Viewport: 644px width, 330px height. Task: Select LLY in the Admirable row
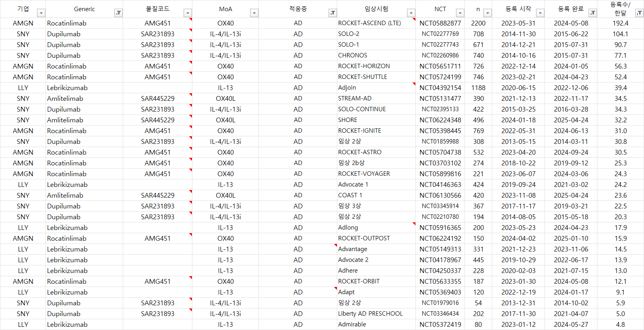click(x=23, y=324)
